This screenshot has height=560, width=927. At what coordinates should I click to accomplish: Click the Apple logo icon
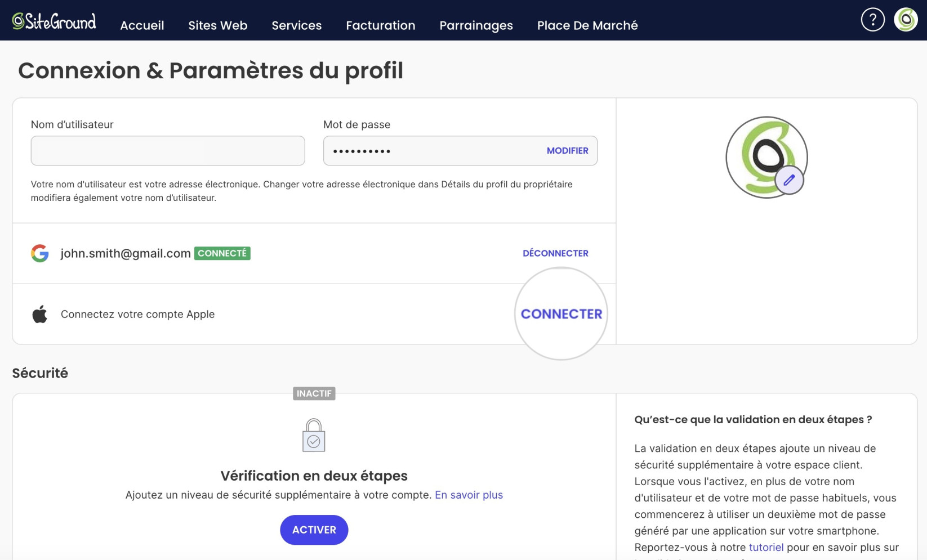[40, 314]
